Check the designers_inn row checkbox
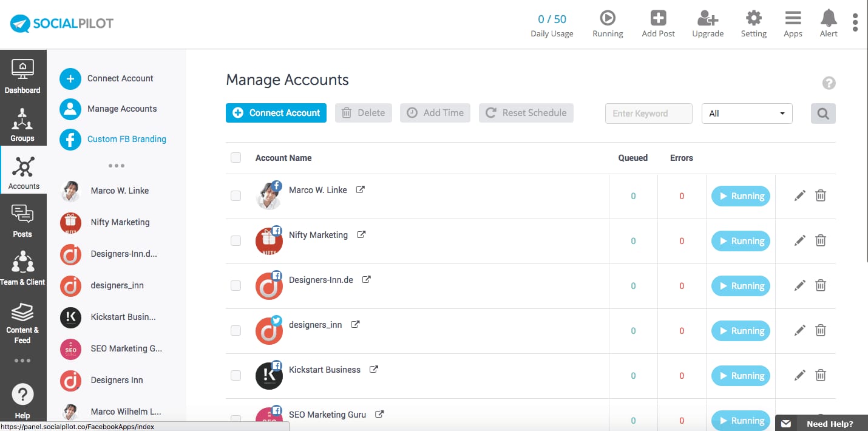 (236, 330)
